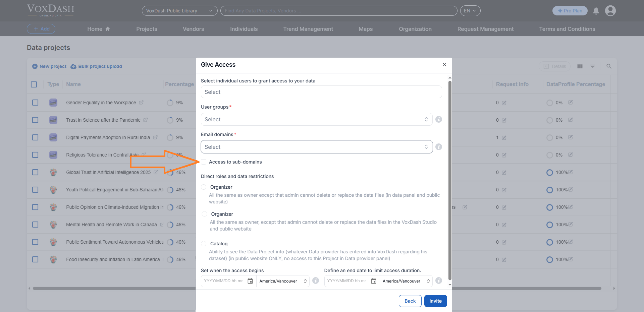Click the 9% progress ring for Gender Equality
Image resolution: width=644 pixels, height=312 pixels.
pyautogui.click(x=170, y=103)
